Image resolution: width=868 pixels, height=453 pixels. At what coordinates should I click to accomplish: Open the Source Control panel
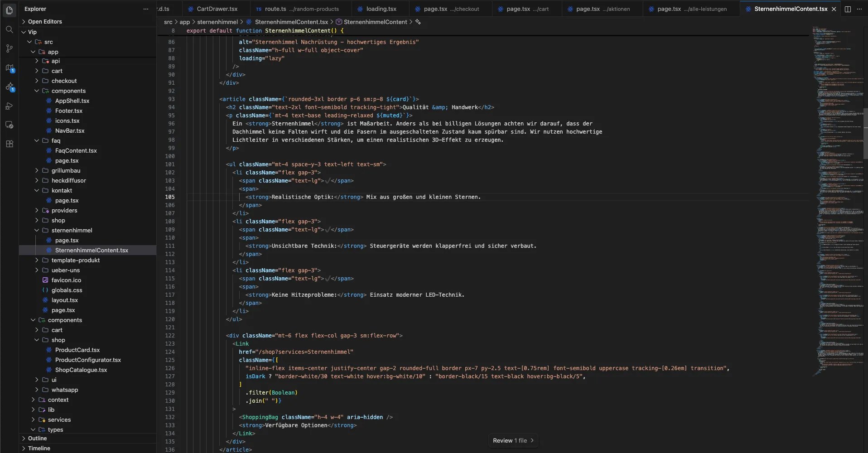[10, 48]
